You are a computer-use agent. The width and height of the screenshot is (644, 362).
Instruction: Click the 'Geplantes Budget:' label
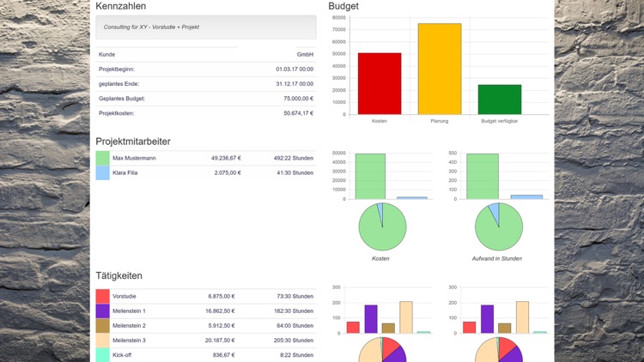122,99
